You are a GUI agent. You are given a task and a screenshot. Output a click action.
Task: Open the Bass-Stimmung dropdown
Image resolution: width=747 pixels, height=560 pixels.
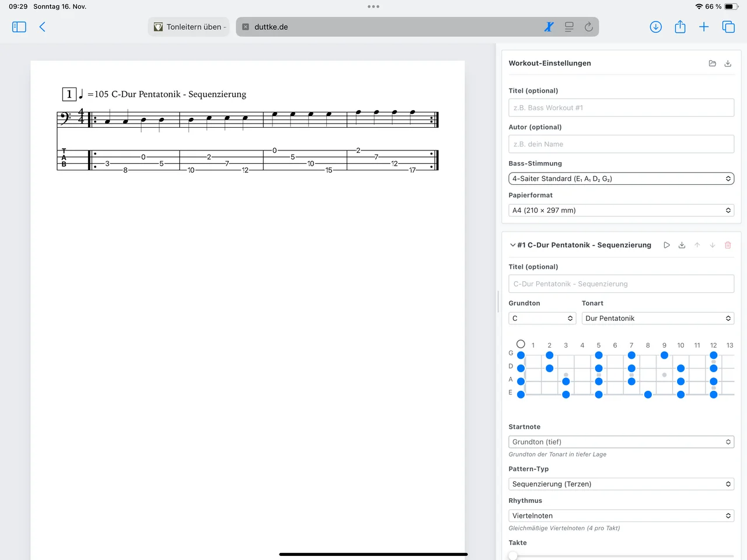pyautogui.click(x=621, y=178)
